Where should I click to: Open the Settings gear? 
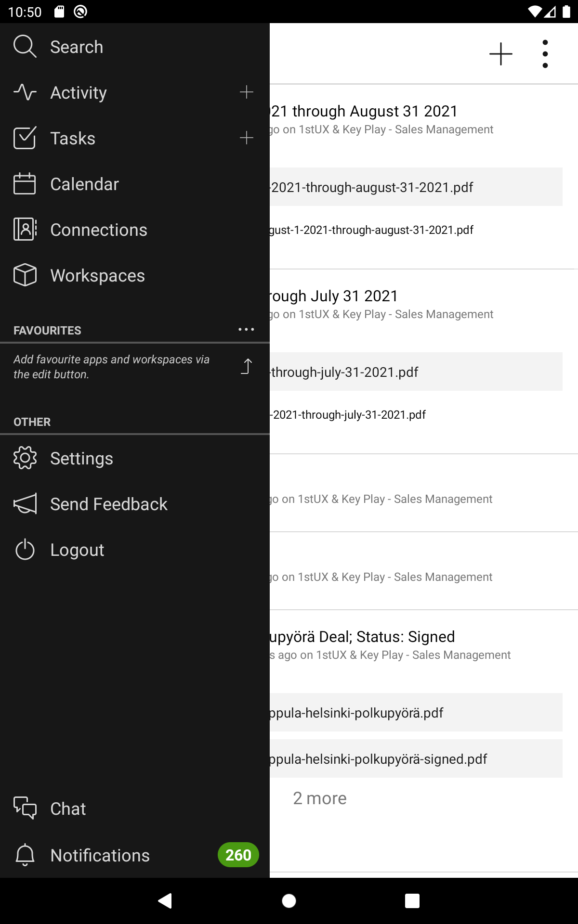coord(25,458)
